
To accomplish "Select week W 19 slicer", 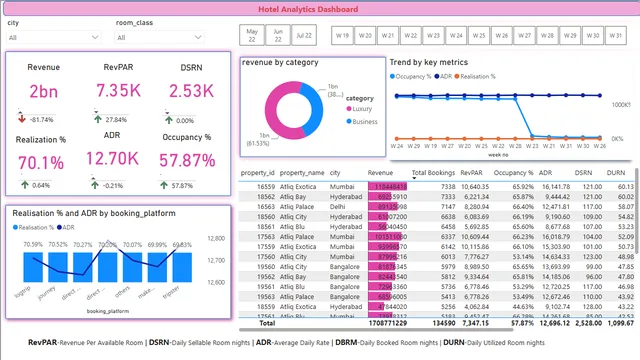I will pos(342,36).
